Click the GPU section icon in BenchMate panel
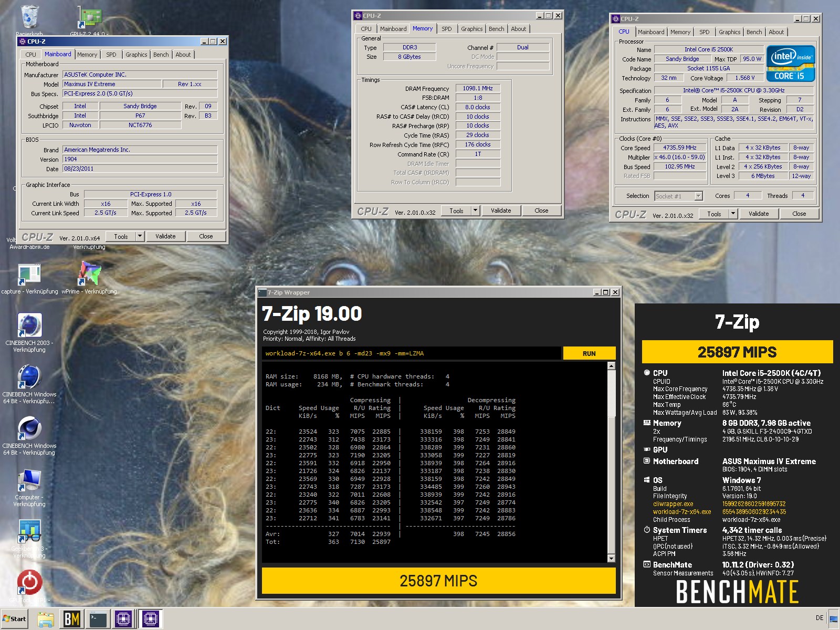 tap(647, 449)
